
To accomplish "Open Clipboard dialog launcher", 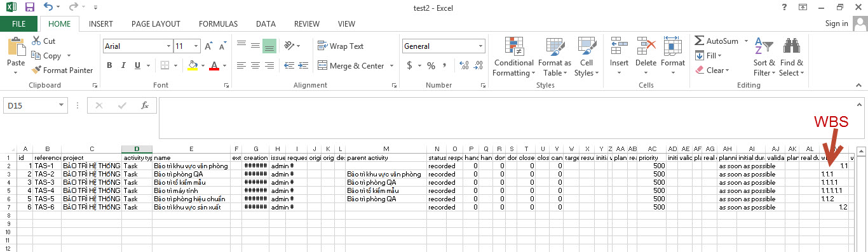I will [x=95, y=85].
